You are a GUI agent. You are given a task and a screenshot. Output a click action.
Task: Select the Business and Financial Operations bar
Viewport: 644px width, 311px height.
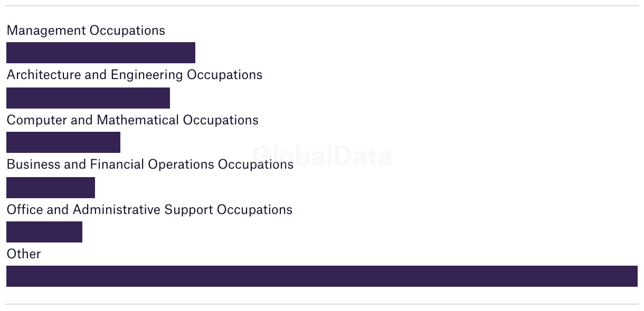[x=51, y=188]
